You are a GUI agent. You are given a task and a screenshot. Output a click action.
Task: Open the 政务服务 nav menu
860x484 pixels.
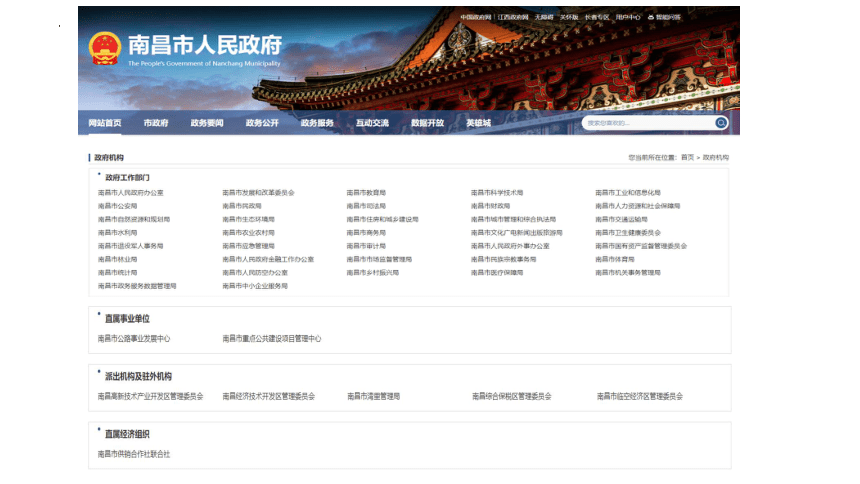coord(317,123)
